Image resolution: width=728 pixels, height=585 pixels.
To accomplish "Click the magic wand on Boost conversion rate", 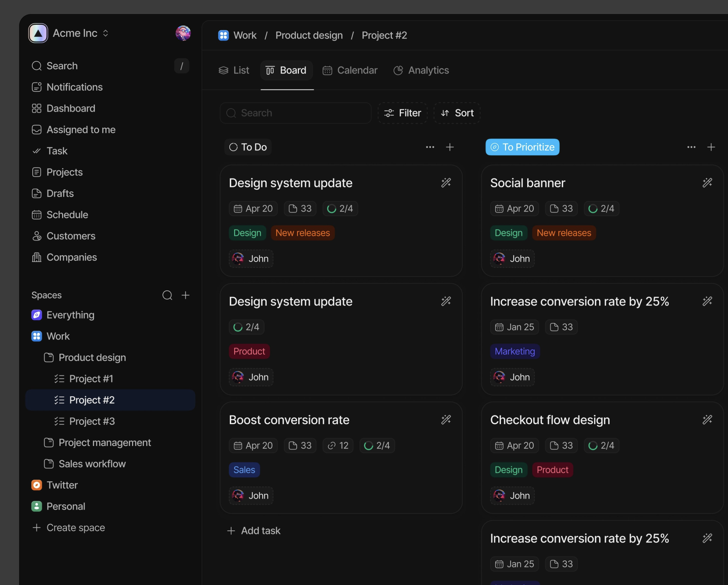I will (x=446, y=420).
